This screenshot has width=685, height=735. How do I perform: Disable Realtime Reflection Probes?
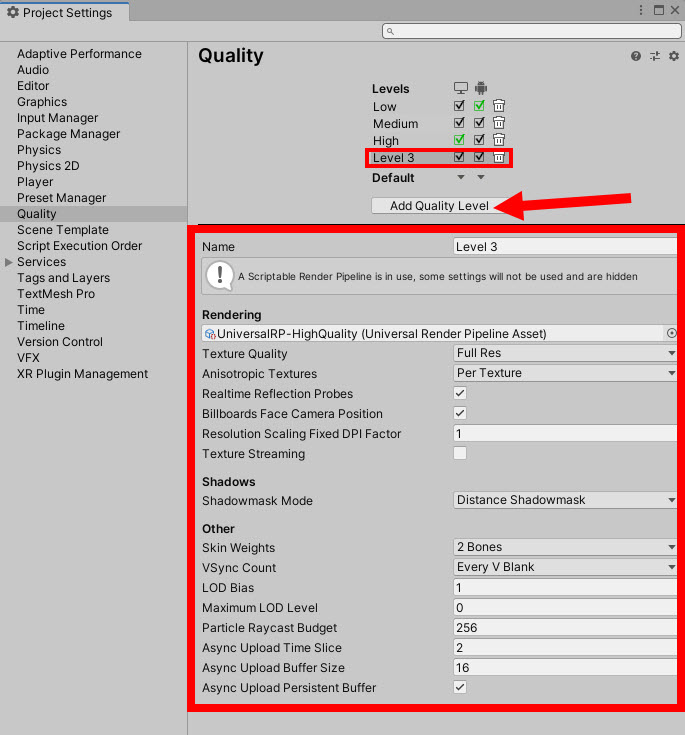pyautogui.click(x=460, y=393)
